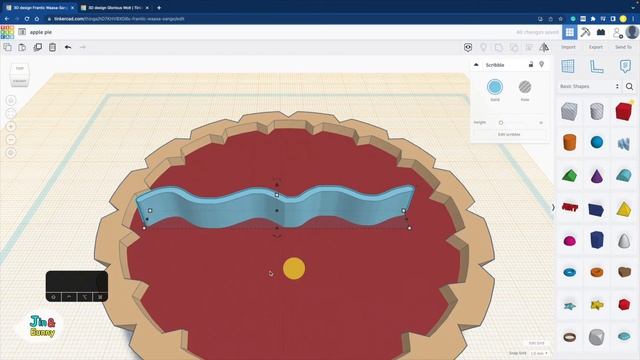The image size is (640, 360).
Task: Pick the red Box shape
Action: click(624, 111)
